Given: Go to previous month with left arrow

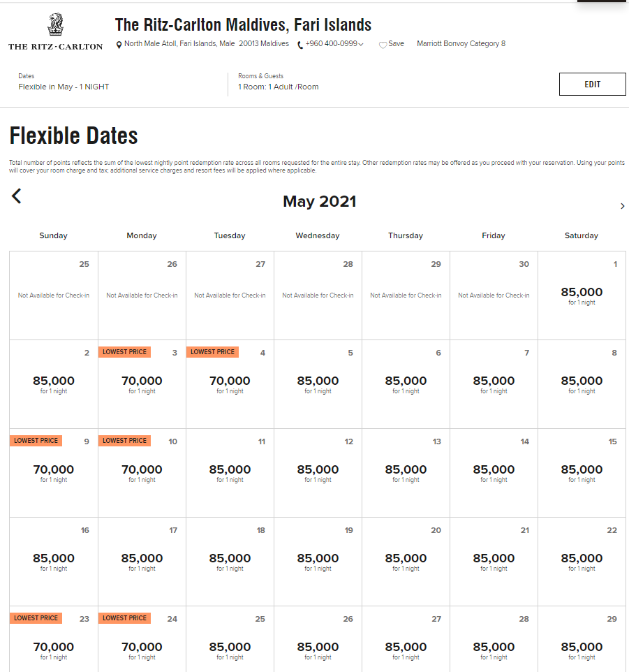Looking at the screenshot, I should click(16, 196).
